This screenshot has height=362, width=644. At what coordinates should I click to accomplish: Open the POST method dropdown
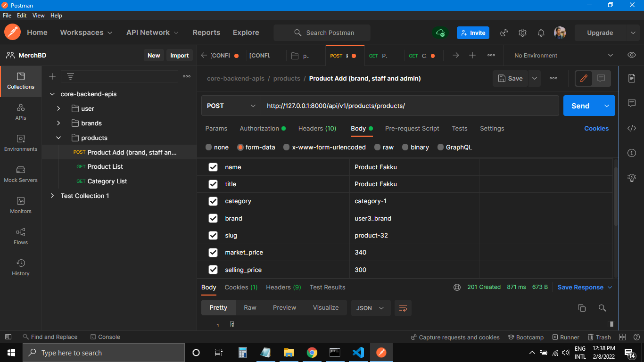pyautogui.click(x=231, y=106)
